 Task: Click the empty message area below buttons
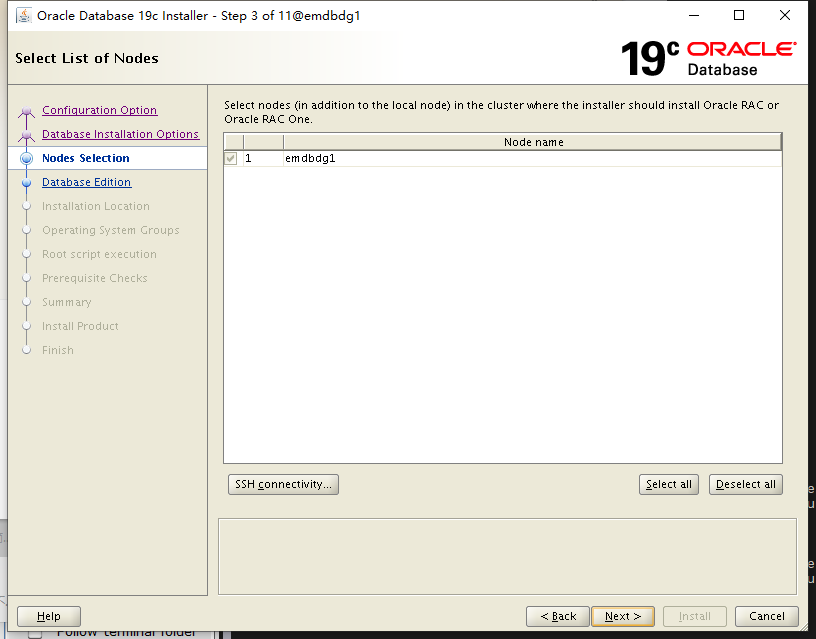pos(507,556)
